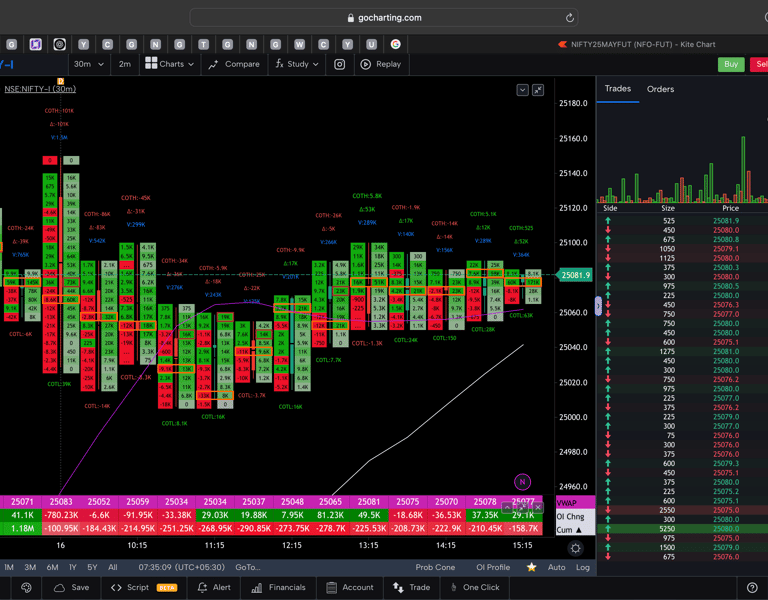Open the 30m interval dropdown
Viewport: 768px width, 600px height.
click(x=88, y=64)
